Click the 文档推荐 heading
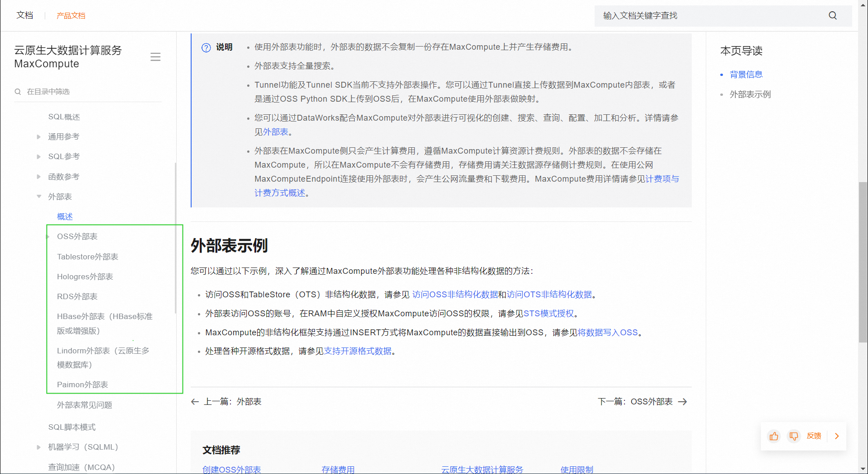The image size is (868, 474). tap(221, 450)
